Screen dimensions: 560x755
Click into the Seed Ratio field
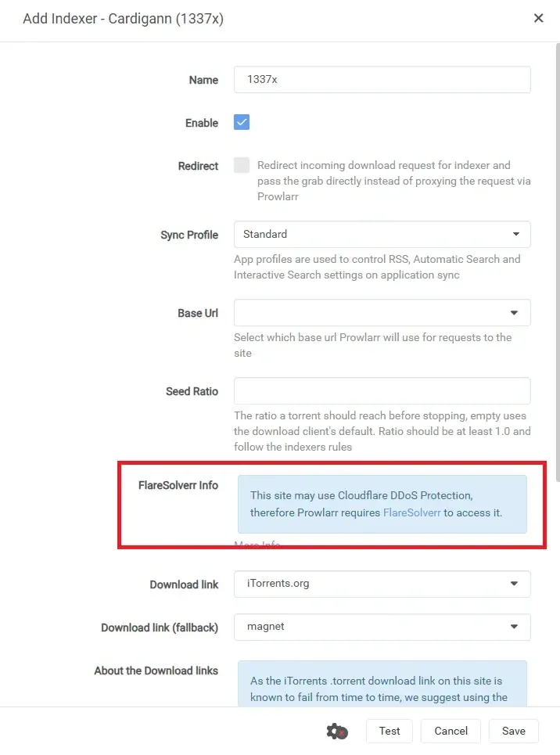pyautogui.click(x=382, y=391)
